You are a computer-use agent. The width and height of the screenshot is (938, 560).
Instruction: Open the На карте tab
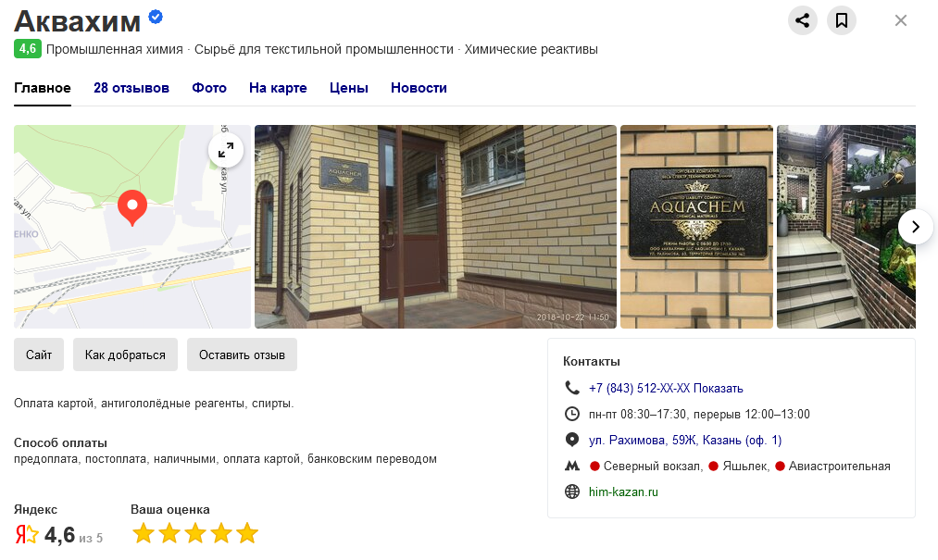278,88
